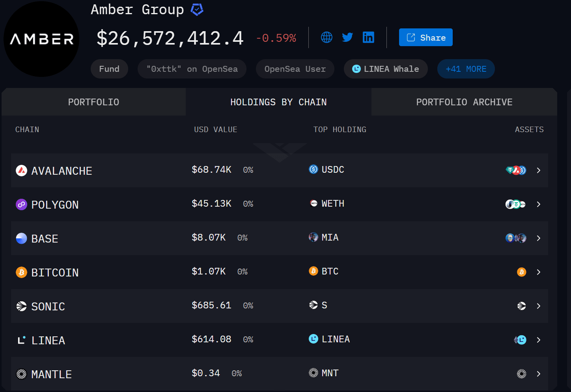Click the orange BTC token icon in top holding
This screenshot has width=571, height=392.
tap(313, 271)
